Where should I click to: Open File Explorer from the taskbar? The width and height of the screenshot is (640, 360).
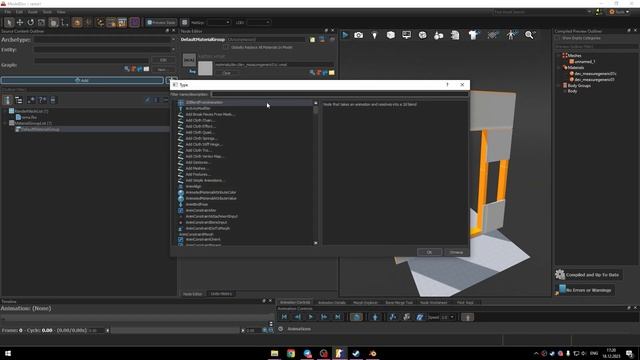[x=274, y=353]
